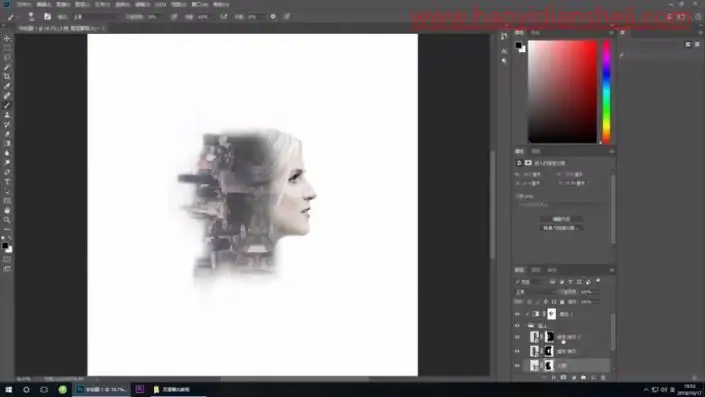The height and width of the screenshot is (397, 705).
Task: Toggle the Brush Settings panel in options bar
Action: [x=47, y=17]
